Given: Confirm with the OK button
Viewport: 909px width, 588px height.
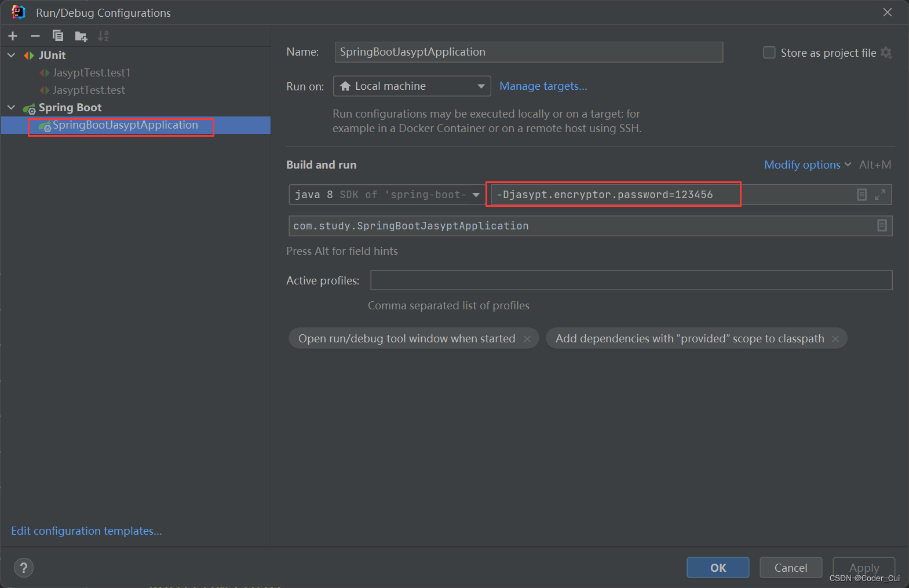Looking at the screenshot, I should pyautogui.click(x=718, y=568).
